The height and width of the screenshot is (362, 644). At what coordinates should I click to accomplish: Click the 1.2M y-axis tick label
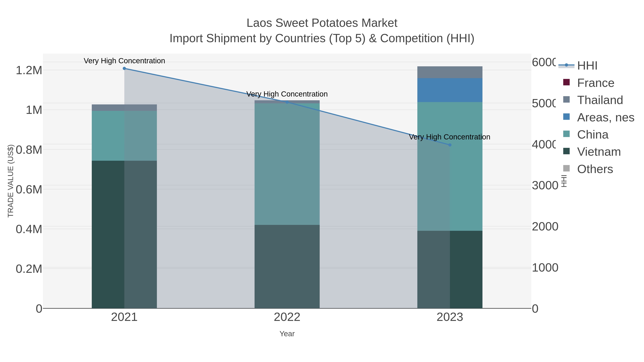29,70
